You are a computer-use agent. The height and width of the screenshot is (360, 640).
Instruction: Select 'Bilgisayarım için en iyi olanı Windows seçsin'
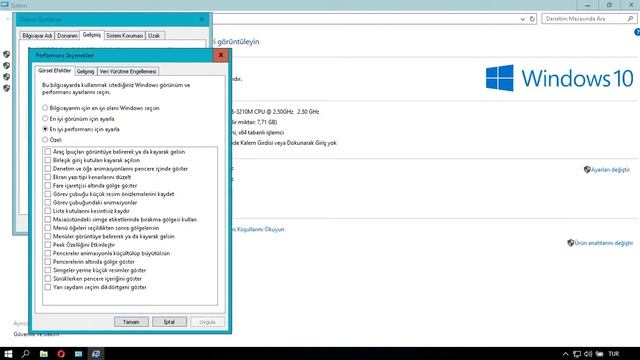(45, 108)
